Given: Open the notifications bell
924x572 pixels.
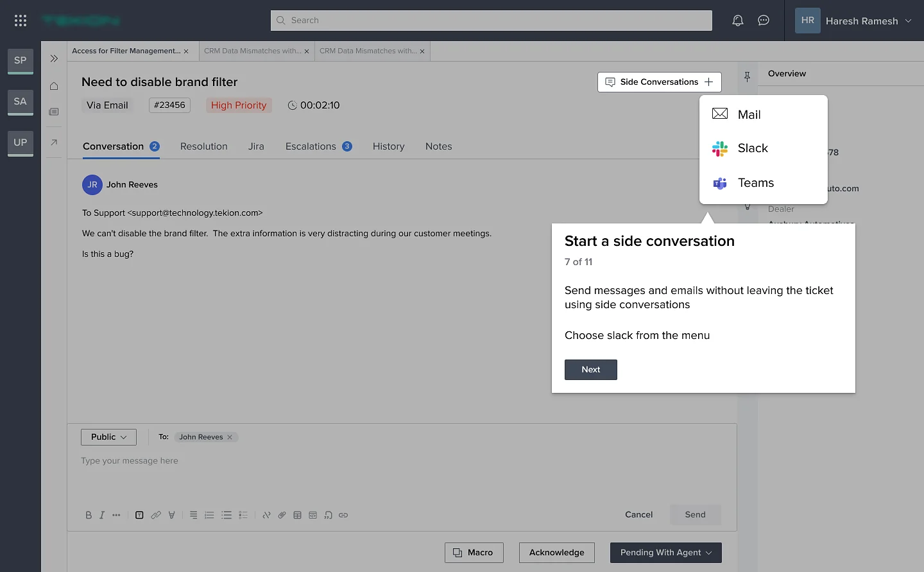Looking at the screenshot, I should (738, 21).
